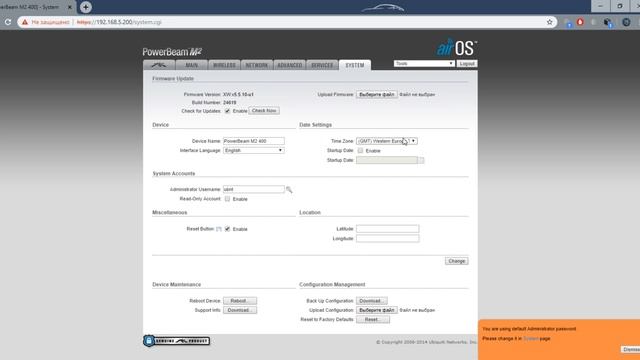Click the browser address bar URL
Image resolution: width=640 pixels, height=360 pixels.
tap(119, 22)
